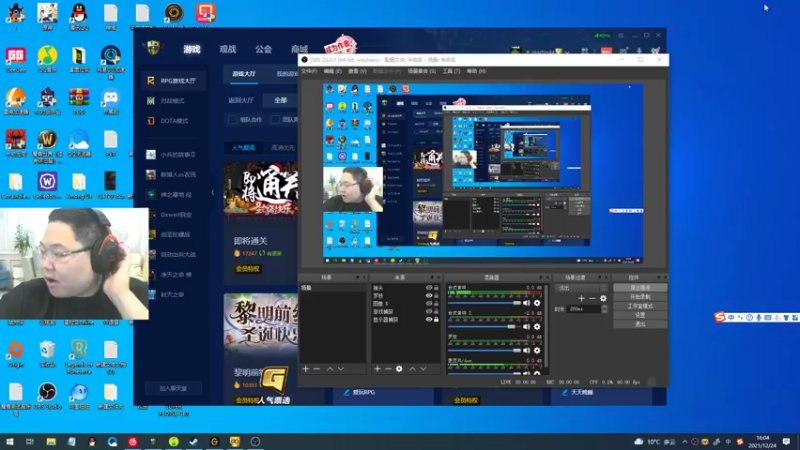
Task: Add a new source with the plus icon in OBS sources panel
Action: 378,369
